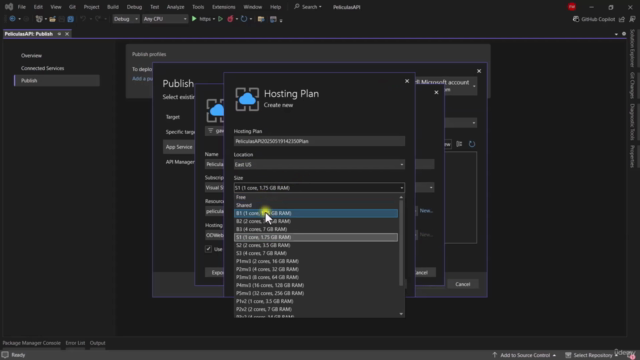
Task: Pin the PeliculasAPI: Publish tab
Action: 59,34
